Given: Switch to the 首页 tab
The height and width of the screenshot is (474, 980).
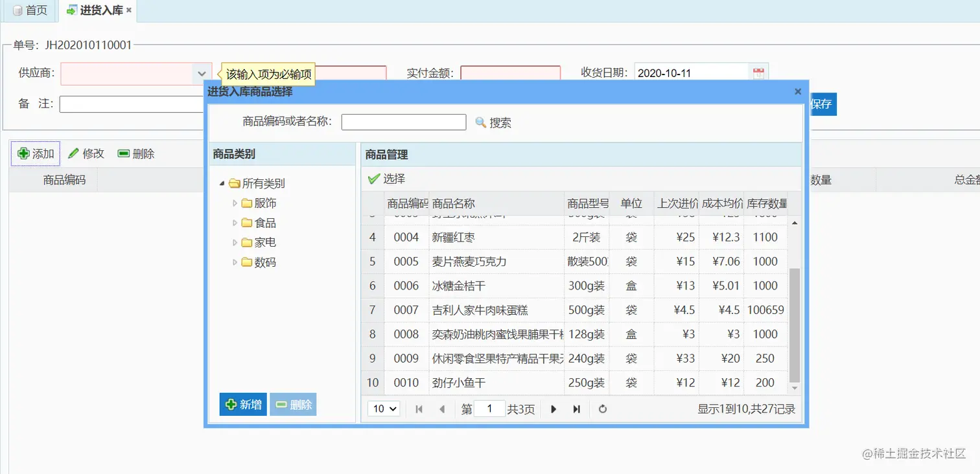Looking at the screenshot, I should click(30, 10).
